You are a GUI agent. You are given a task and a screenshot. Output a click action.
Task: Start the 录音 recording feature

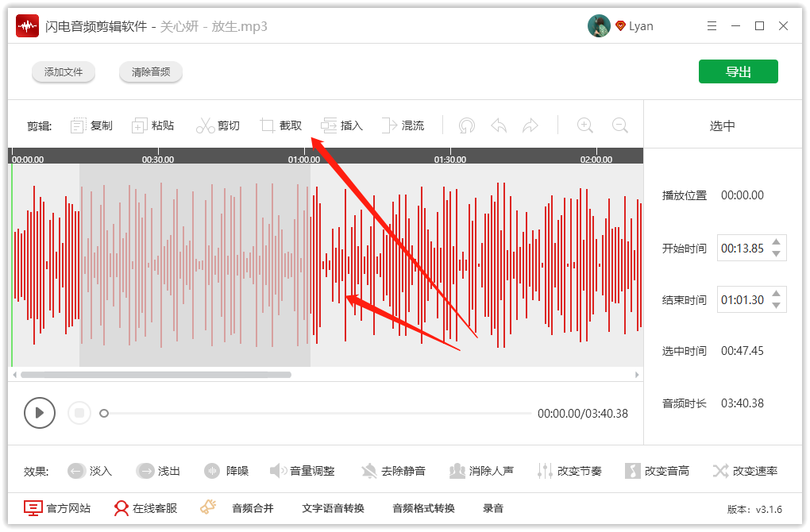pyautogui.click(x=493, y=507)
